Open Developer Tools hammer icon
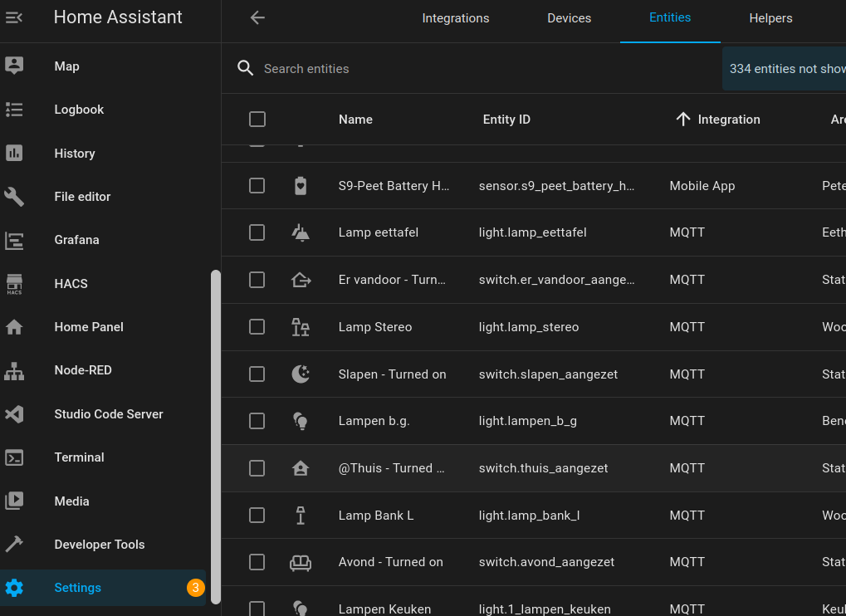Screen dimensions: 846x616 pos(14,545)
